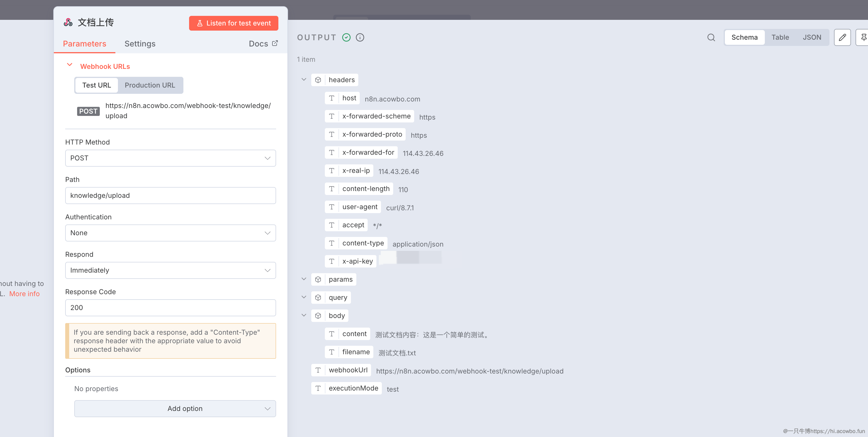The image size is (868, 437).
Task: Switch output to Table view
Action: [x=780, y=37]
